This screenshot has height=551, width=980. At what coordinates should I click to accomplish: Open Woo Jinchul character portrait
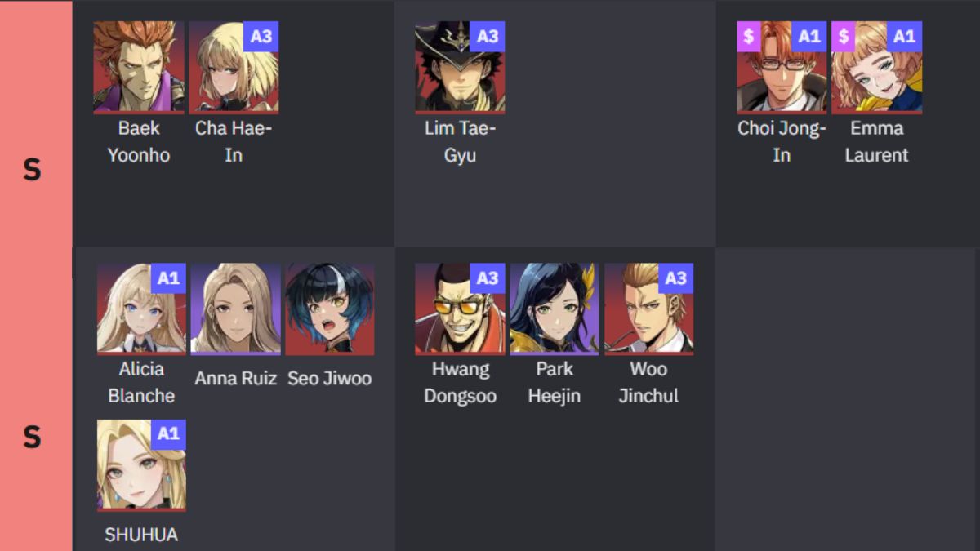(x=648, y=309)
